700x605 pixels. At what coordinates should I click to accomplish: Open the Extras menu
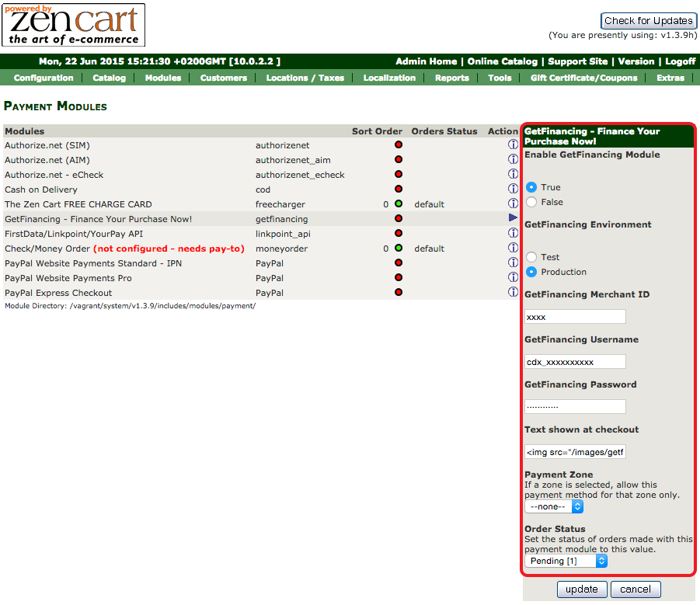click(670, 78)
